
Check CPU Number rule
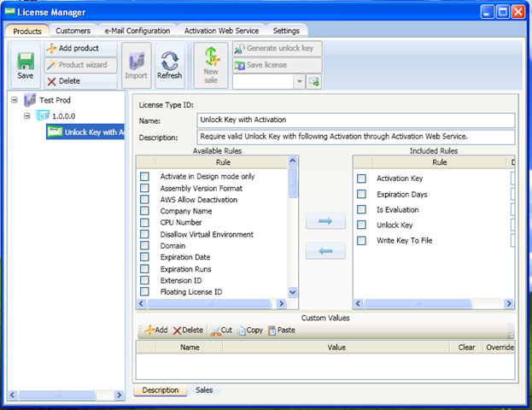click(144, 223)
